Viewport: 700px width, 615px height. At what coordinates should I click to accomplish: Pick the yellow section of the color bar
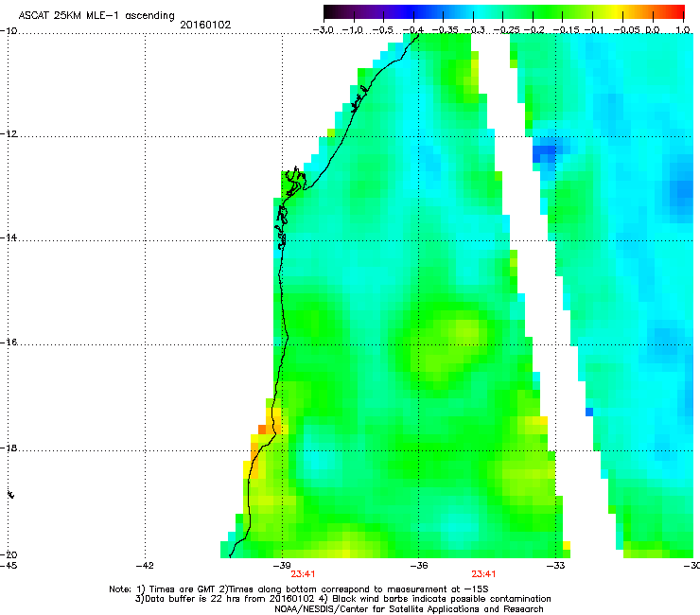pyautogui.click(x=618, y=11)
